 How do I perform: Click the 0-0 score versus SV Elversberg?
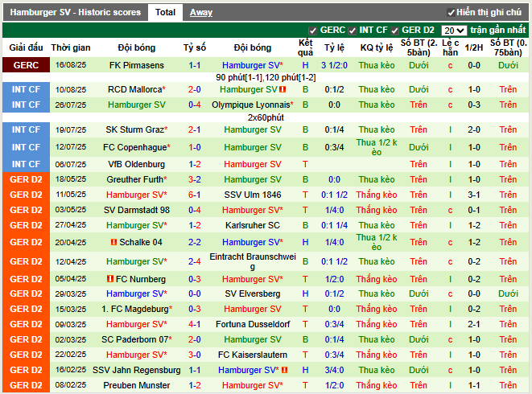[195, 293]
